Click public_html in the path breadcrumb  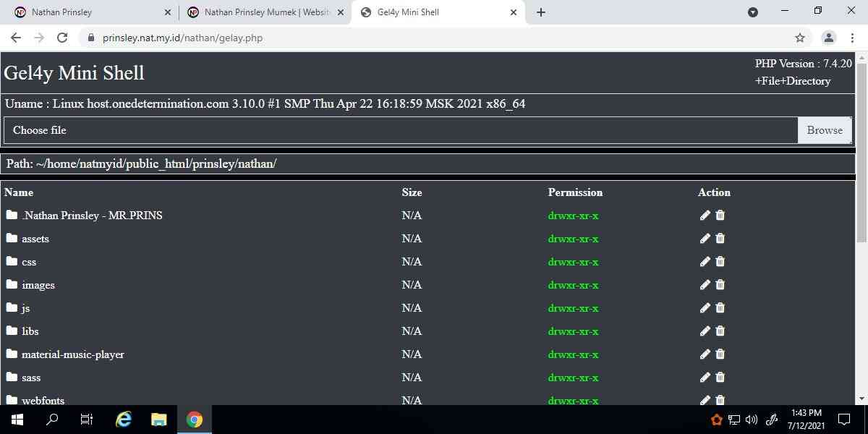coord(157,163)
